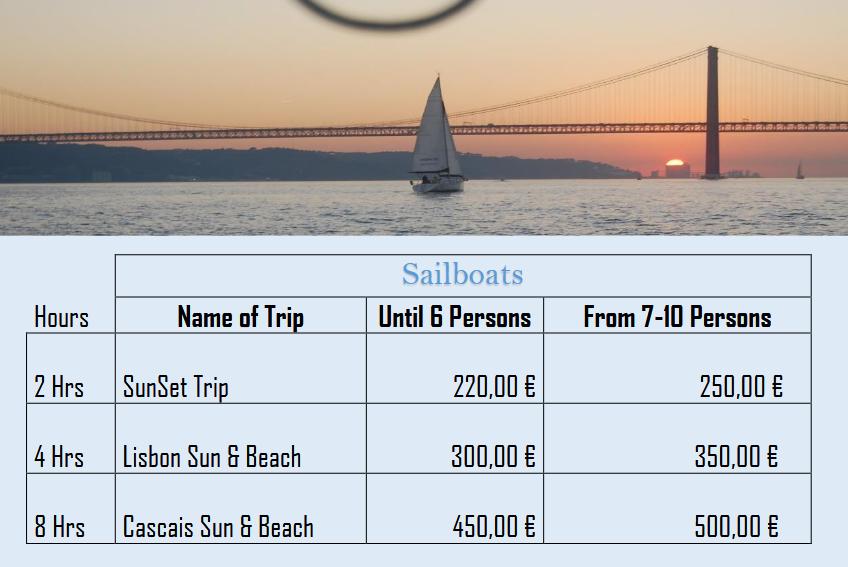The width and height of the screenshot is (848, 567).
Task: Click the setting sun in the photo
Action: pyautogui.click(x=676, y=166)
